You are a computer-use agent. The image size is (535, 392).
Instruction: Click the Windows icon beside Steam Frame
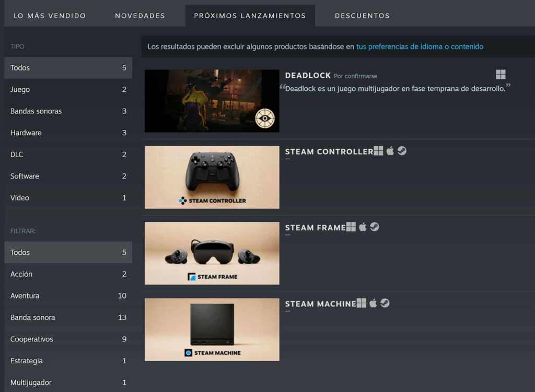coord(351,227)
